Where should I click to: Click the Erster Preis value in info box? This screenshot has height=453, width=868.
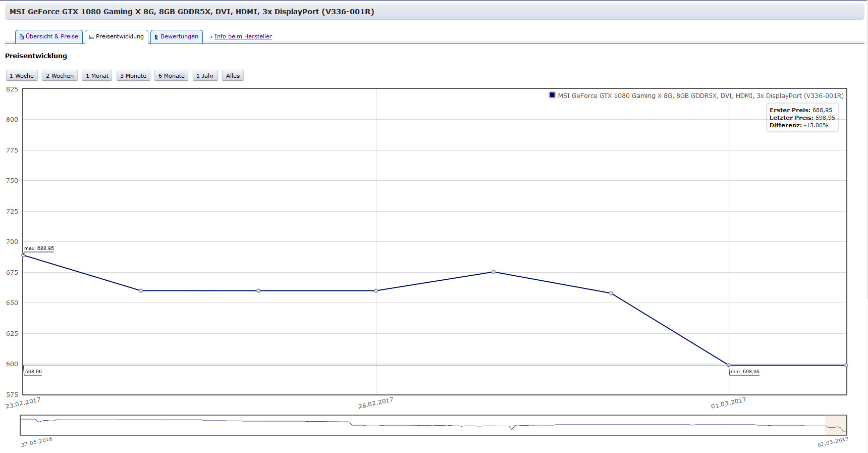coord(822,110)
